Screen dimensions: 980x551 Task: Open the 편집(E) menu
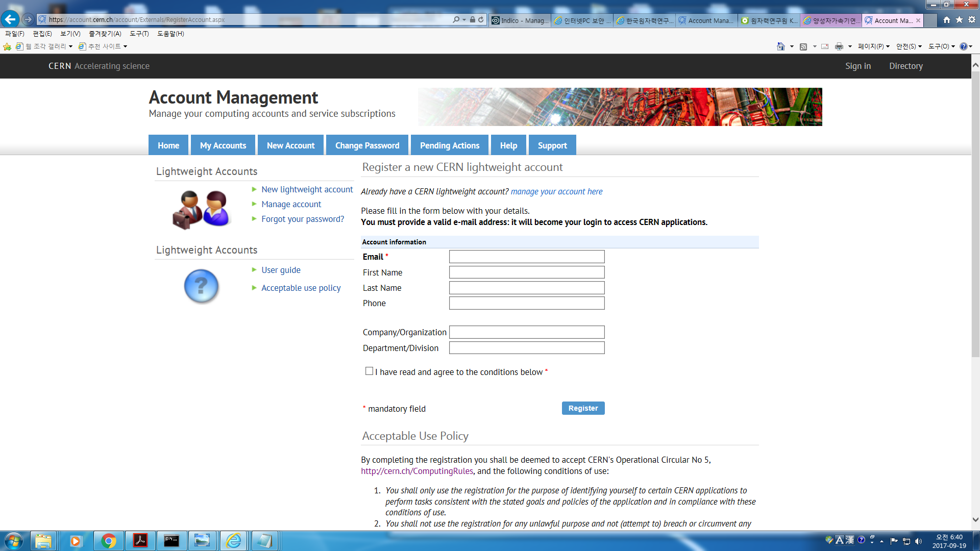pyautogui.click(x=42, y=34)
